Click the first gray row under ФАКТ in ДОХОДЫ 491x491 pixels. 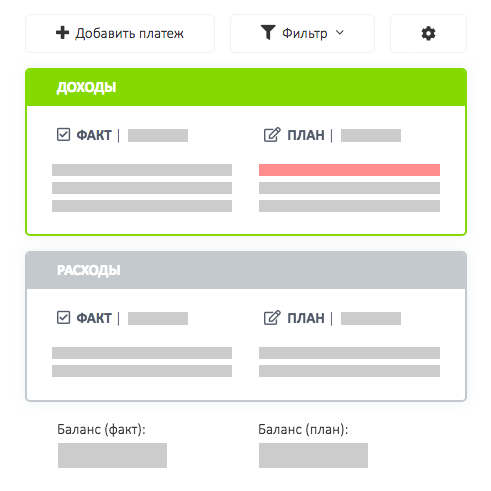coord(142,170)
